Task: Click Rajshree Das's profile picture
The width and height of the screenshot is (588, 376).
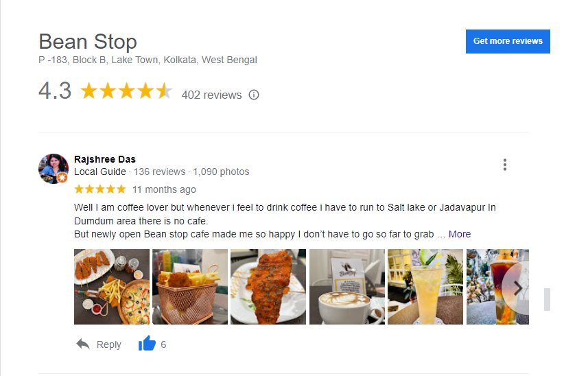Action: [x=54, y=169]
